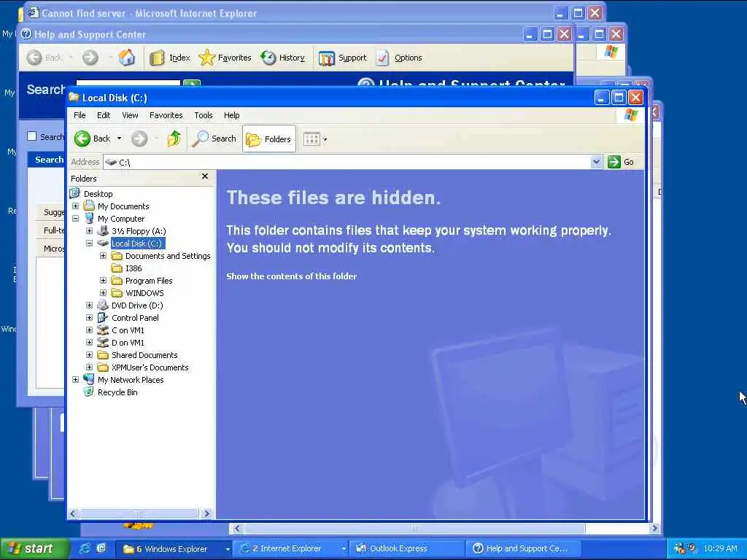Image resolution: width=747 pixels, height=560 pixels.
Task: Open History in Help and Support Center
Action: click(x=282, y=58)
